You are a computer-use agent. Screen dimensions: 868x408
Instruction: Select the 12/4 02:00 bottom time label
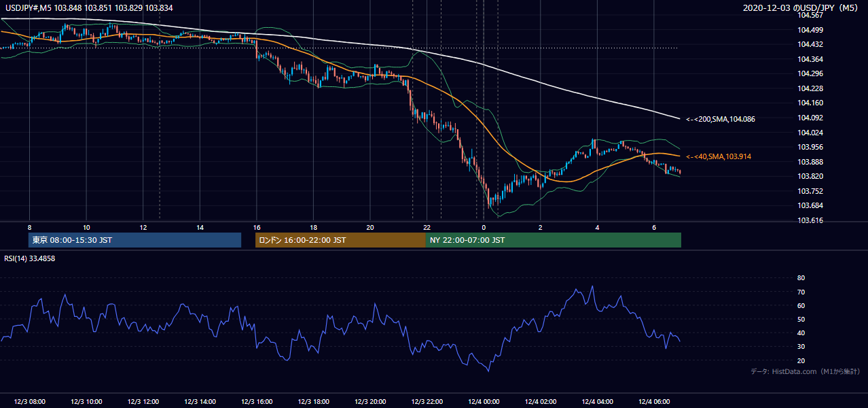[x=541, y=402]
